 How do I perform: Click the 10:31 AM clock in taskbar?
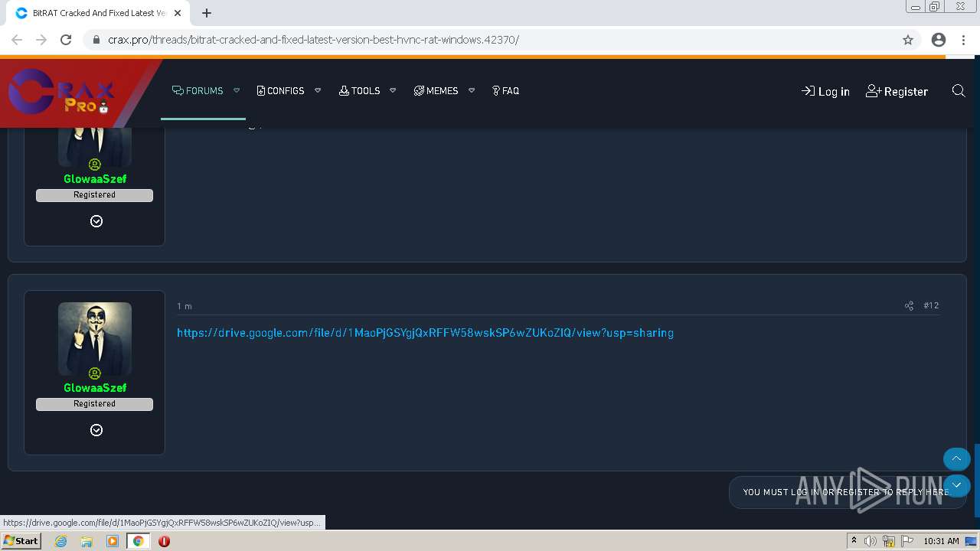pos(941,541)
